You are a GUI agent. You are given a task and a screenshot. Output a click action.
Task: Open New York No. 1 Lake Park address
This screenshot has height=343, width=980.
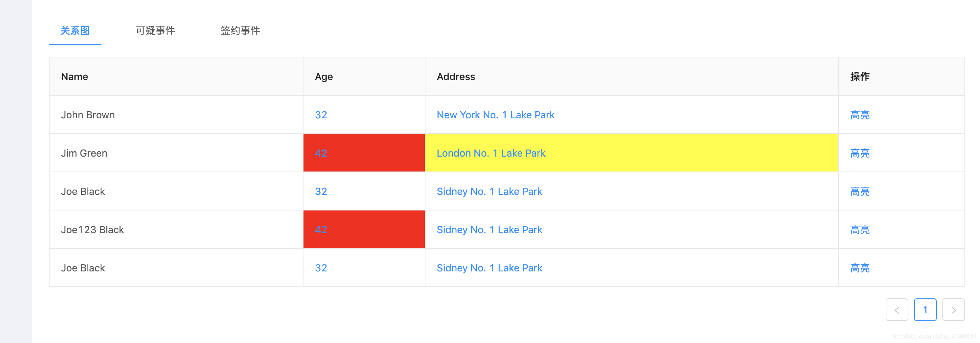[495, 115]
